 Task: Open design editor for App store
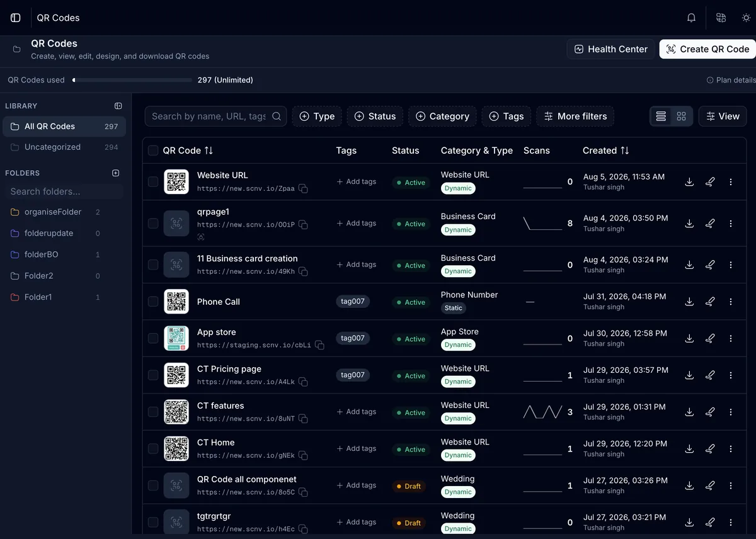(x=710, y=338)
